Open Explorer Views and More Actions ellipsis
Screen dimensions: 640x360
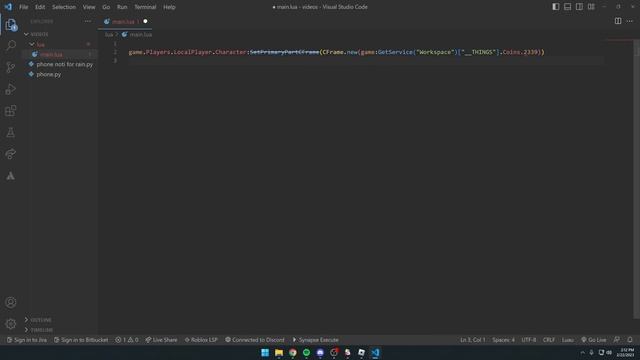click(x=88, y=21)
